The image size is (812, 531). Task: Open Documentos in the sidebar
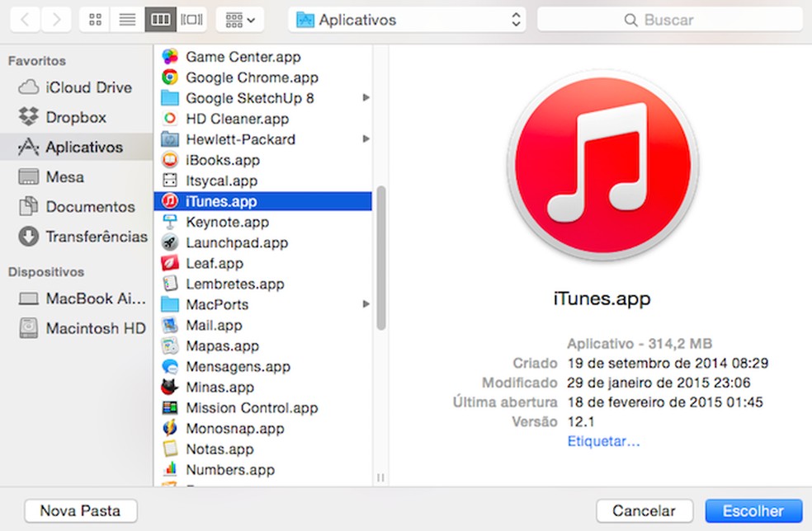coord(77,206)
